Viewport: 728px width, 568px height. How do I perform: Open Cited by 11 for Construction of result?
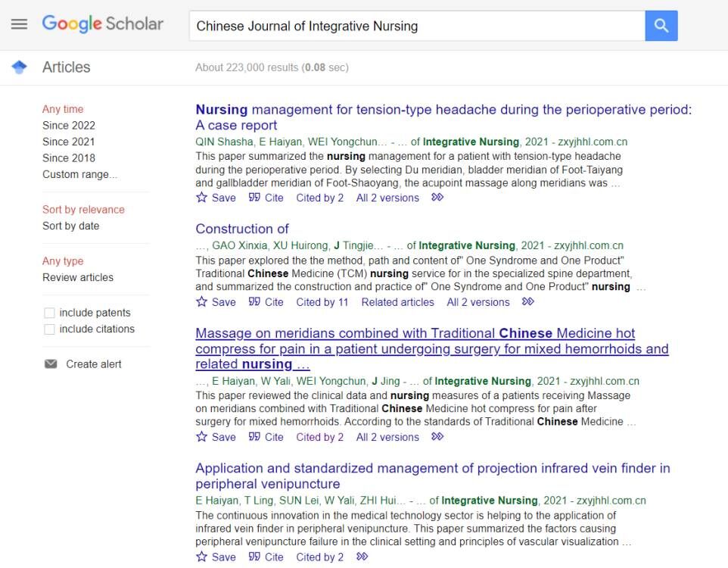322,302
